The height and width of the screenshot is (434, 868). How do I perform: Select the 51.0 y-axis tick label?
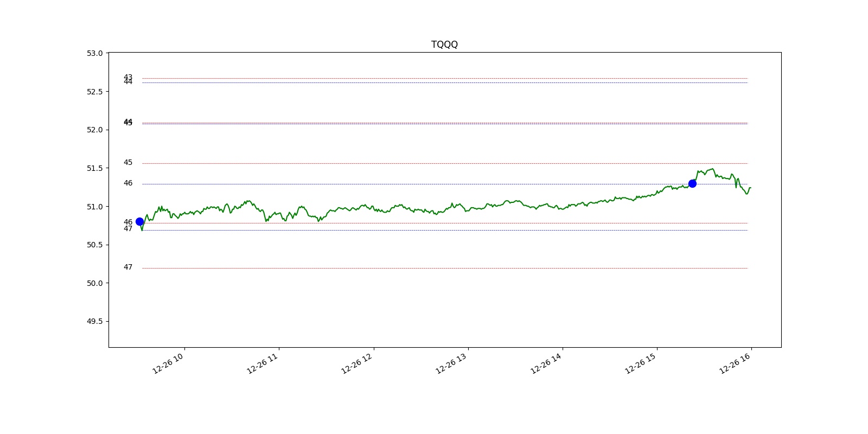(94, 207)
